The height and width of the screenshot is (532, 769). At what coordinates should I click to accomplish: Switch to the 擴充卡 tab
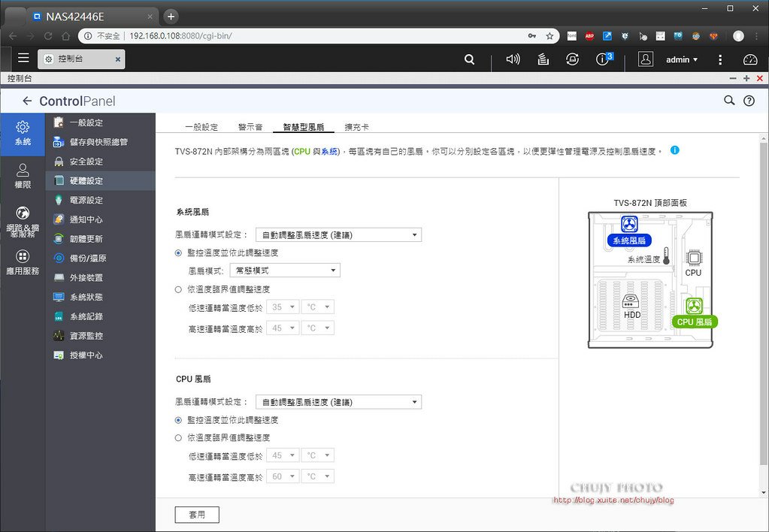[x=356, y=127]
